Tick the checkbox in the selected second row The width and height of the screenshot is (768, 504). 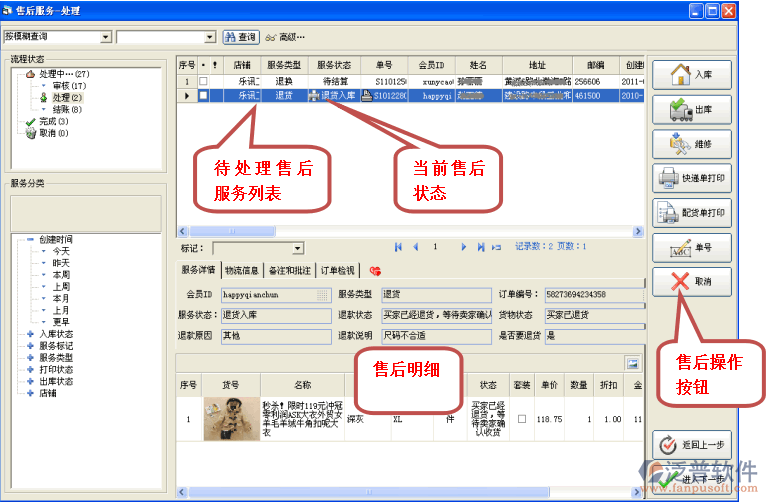[204, 96]
